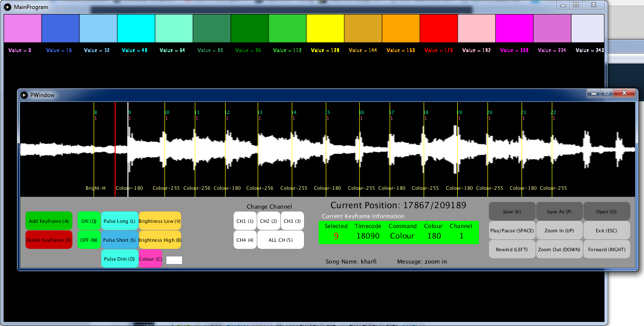
Task: Set Brightness Low (V)
Action: (x=160, y=221)
